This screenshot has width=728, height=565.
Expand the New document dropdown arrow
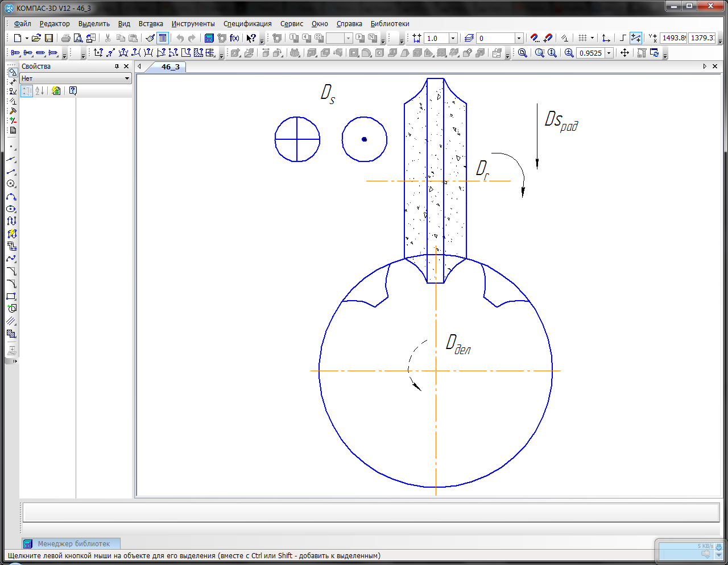(x=27, y=38)
